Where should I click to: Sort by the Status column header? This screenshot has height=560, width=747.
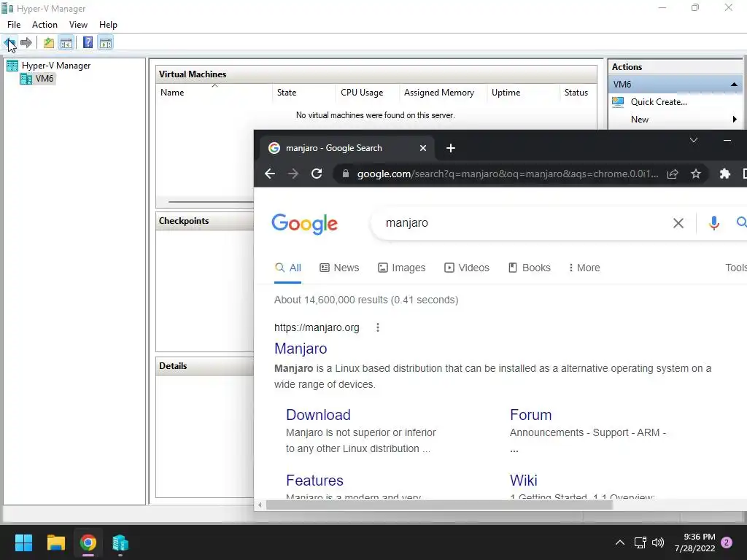578,93
